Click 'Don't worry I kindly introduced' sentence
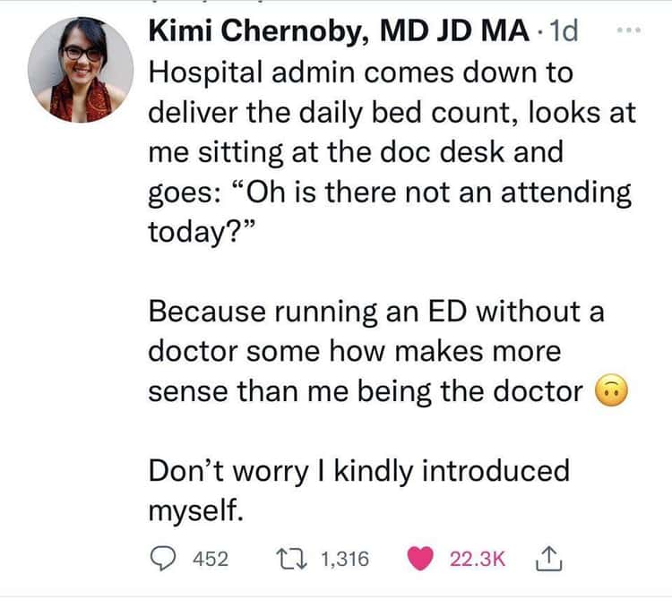672x616 pixels. (358, 471)
